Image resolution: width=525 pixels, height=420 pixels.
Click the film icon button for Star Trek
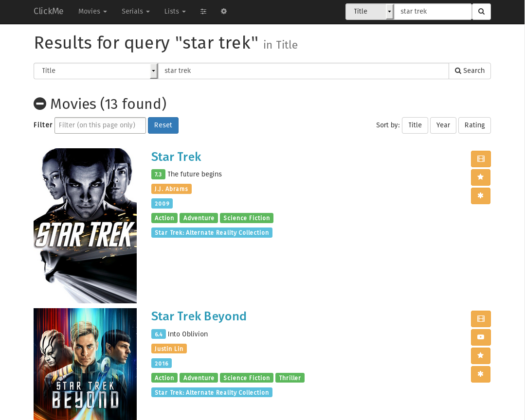[481, 159]
